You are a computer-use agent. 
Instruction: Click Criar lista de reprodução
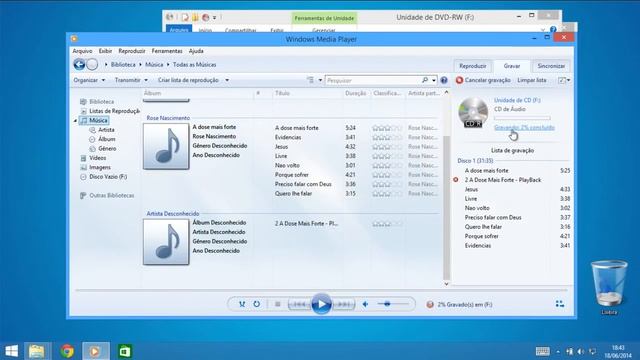pyautogui.click(x=188, y=80)
